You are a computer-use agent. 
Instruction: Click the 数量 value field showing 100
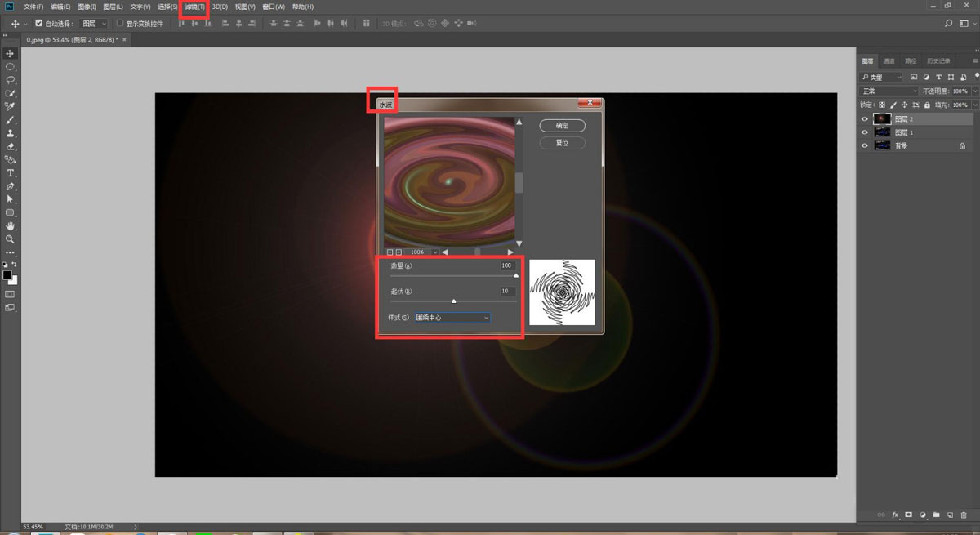coord(508,265)
